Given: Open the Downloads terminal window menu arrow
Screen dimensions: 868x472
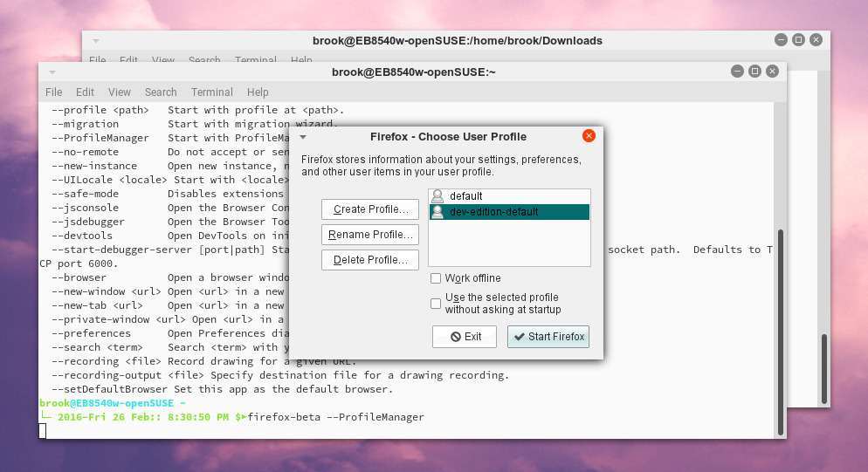Looking at the screenshot, I should click(96, 41).
